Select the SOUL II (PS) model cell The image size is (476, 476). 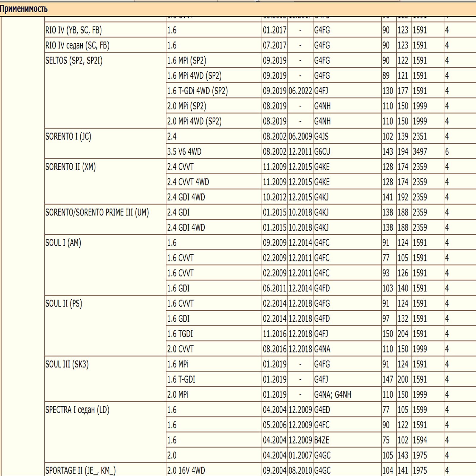coord(64,303)
